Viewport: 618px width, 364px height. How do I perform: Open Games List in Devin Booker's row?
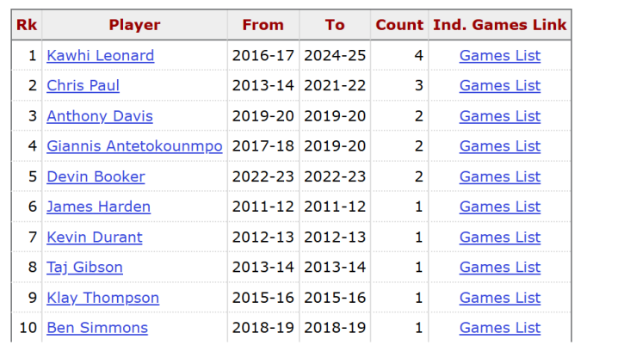click(499, 176)
